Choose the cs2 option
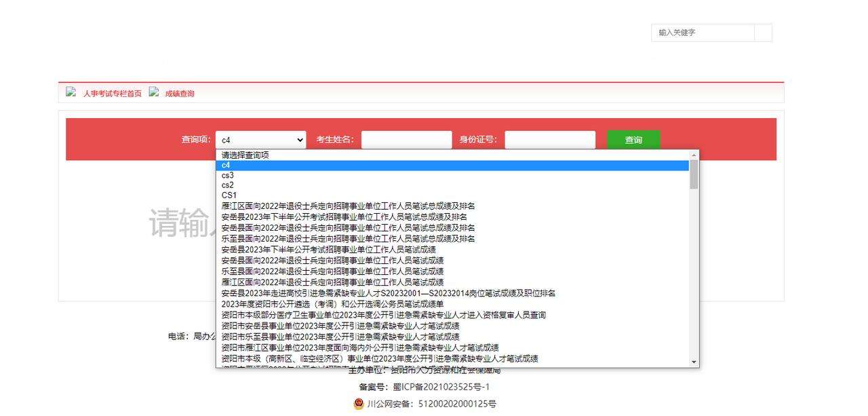 [x=452, y=185]
